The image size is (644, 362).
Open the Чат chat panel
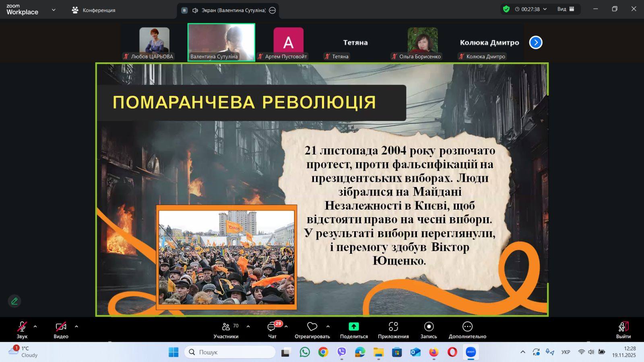coord(272,330)
